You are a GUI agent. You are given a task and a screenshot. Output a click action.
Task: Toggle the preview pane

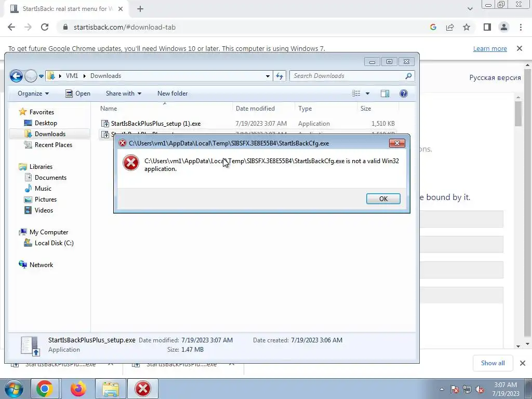[385, 94]
